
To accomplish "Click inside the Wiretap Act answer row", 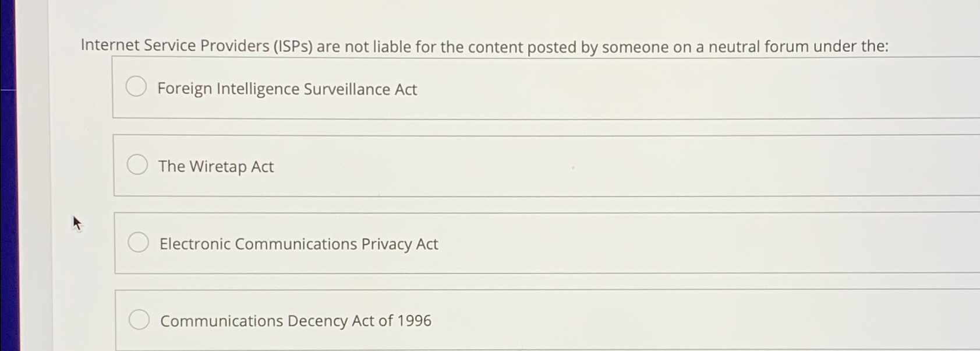I will 466,165.
